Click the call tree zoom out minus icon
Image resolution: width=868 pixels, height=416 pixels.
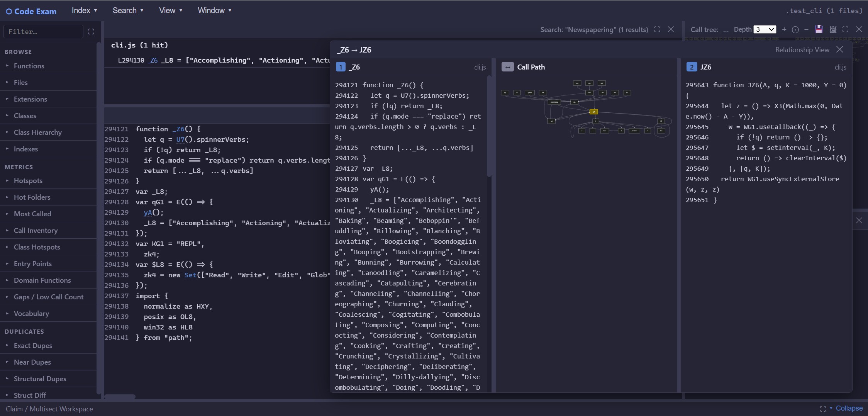(806, 29)
